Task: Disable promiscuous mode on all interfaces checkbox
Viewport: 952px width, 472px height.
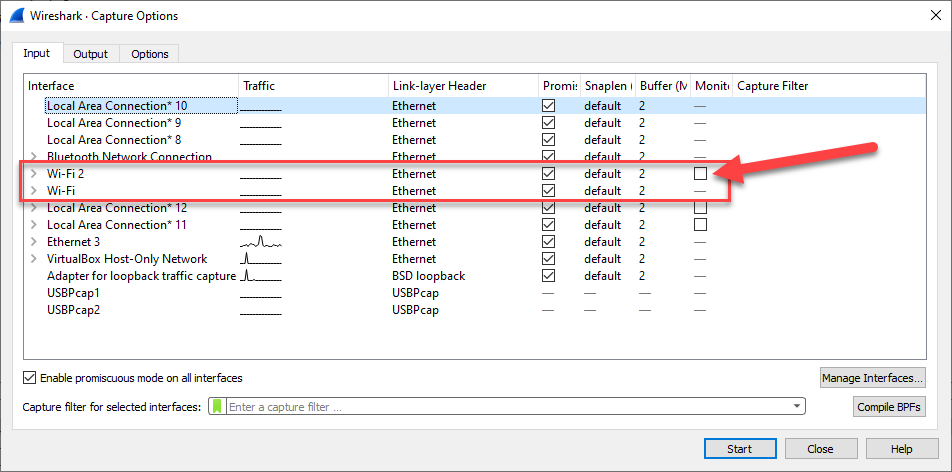Action: pyautogui.click(x=30, y=378)
